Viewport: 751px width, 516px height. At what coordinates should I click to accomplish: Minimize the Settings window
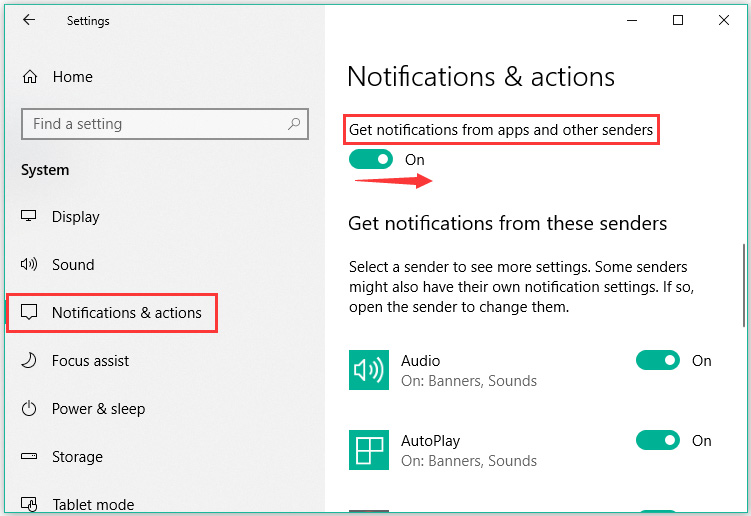click(x=632, y=20)
